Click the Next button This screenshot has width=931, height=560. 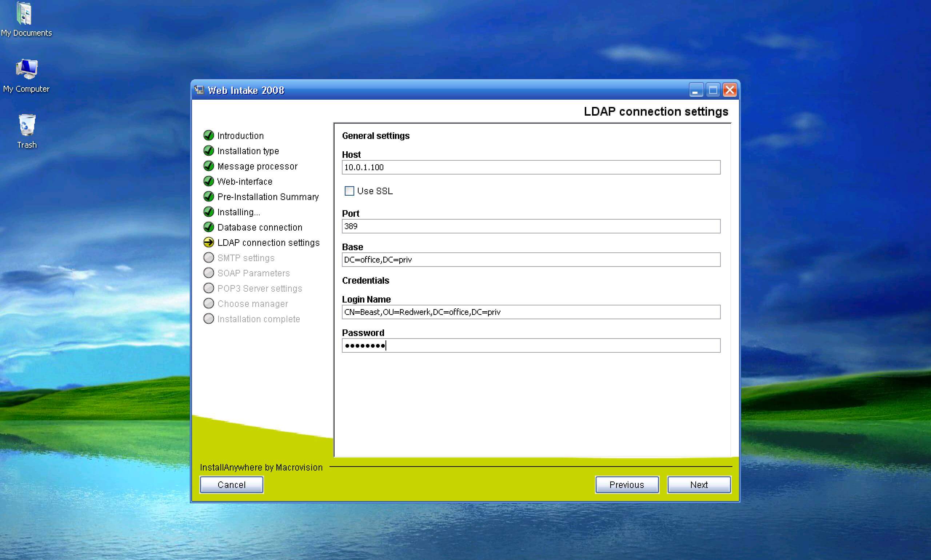(x=699, y=484)
